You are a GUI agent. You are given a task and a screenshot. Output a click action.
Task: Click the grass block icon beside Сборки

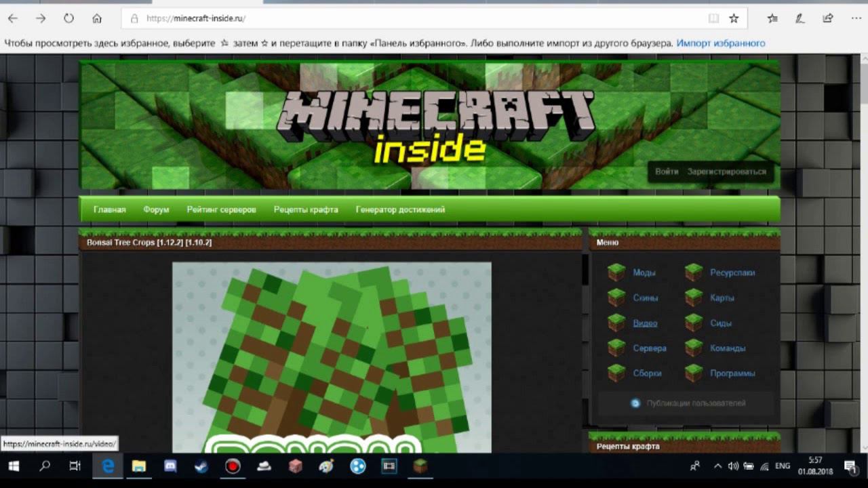616,373
